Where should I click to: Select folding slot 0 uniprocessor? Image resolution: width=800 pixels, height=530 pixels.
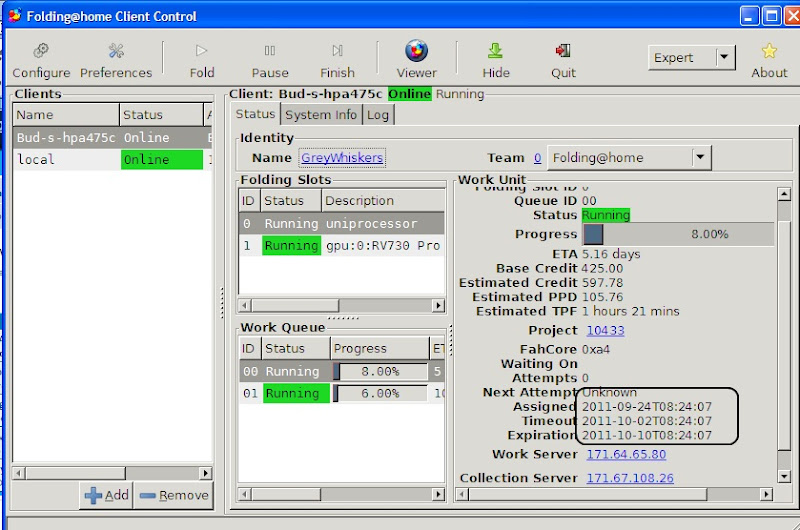tap(341, 223)
